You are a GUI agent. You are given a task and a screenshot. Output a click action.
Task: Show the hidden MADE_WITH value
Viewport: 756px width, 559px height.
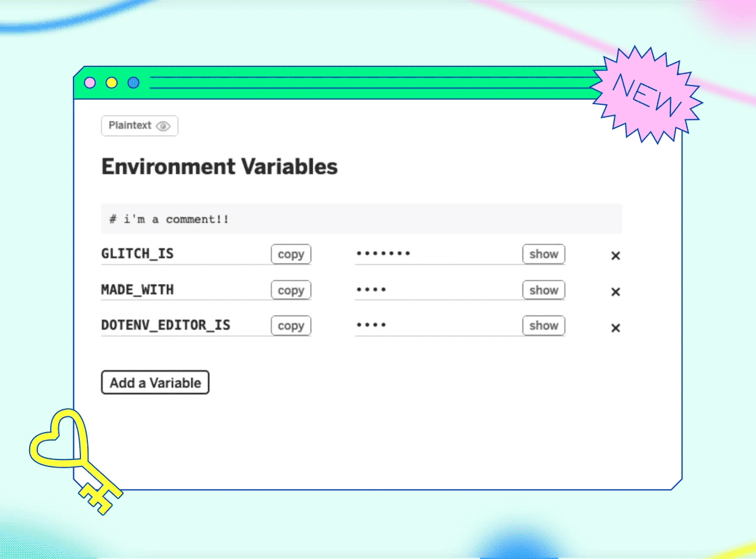click(x=543, y=291)
